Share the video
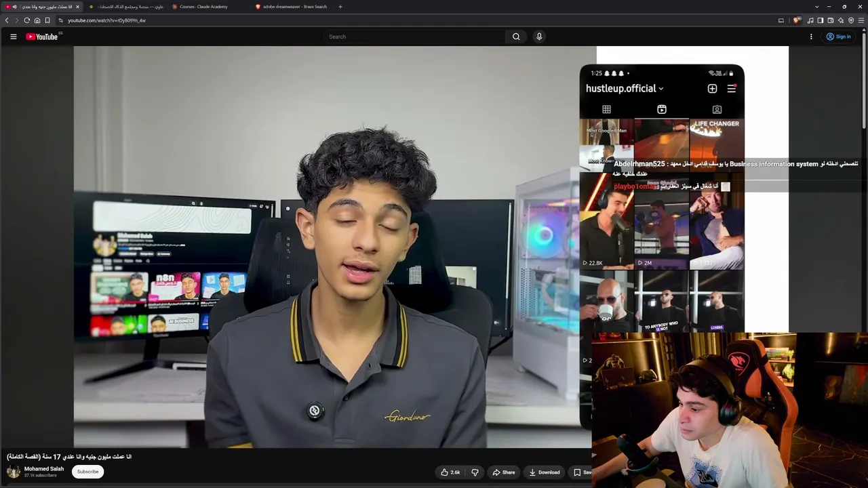The width and height of the screenshot is (868, 488). pos(504,472)
